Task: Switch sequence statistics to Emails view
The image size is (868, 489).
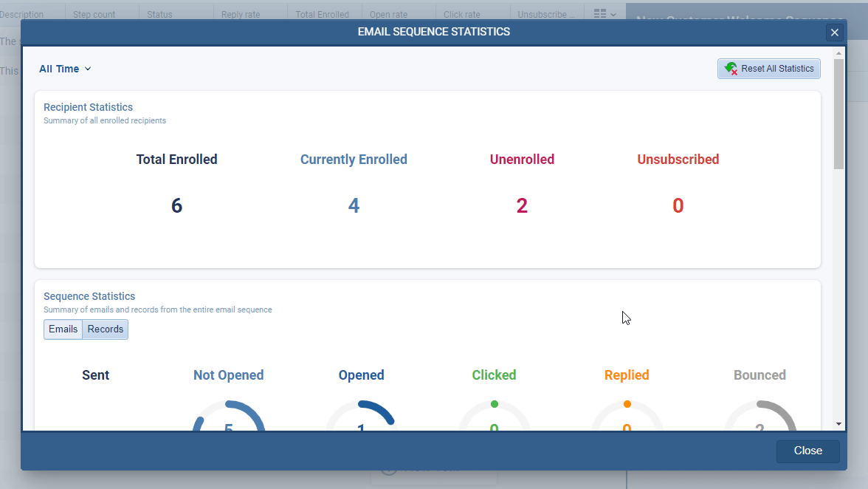Action: pyautogui.click(x=63, y=329)
